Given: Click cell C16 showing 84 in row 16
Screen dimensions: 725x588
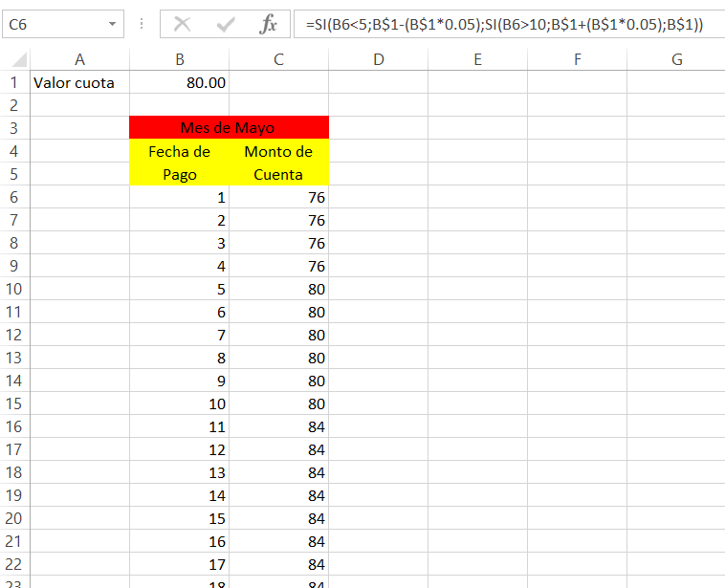Looking at the screenshot, I should pyautogui.click(x=279, y=426).
